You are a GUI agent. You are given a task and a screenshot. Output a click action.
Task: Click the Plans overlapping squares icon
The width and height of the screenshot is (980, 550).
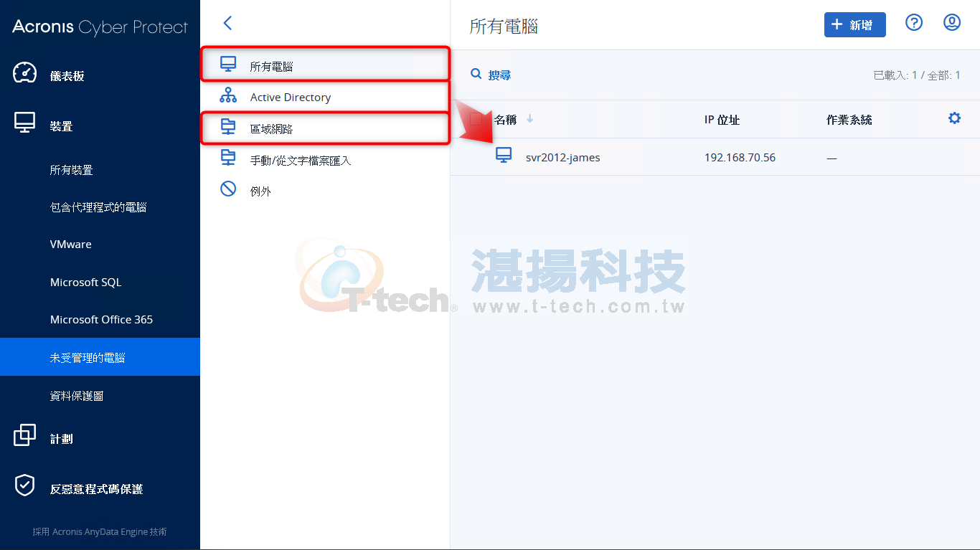tap(25, 436)
